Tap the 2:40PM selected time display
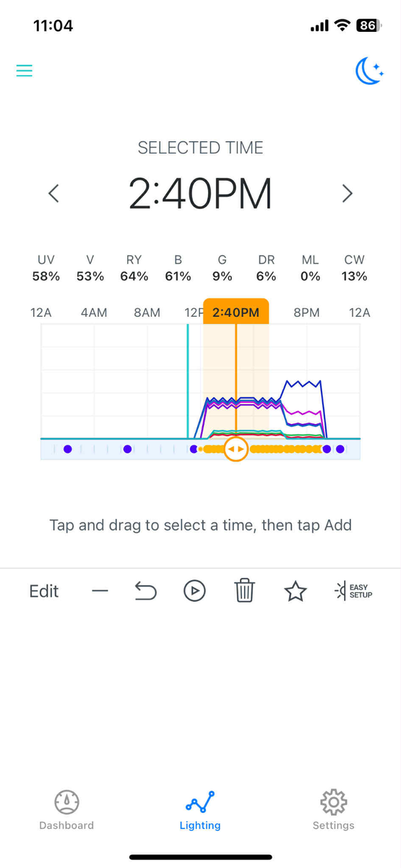 200,194
